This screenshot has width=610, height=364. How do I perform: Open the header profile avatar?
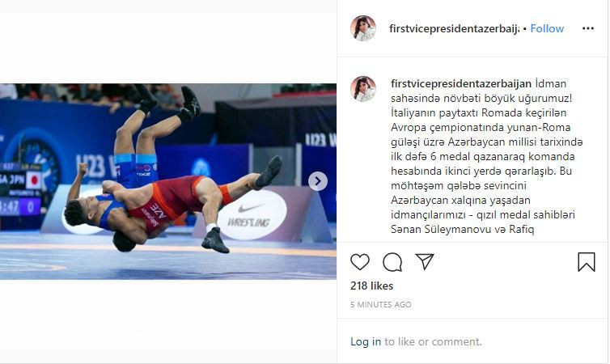[x=363, y=28]
